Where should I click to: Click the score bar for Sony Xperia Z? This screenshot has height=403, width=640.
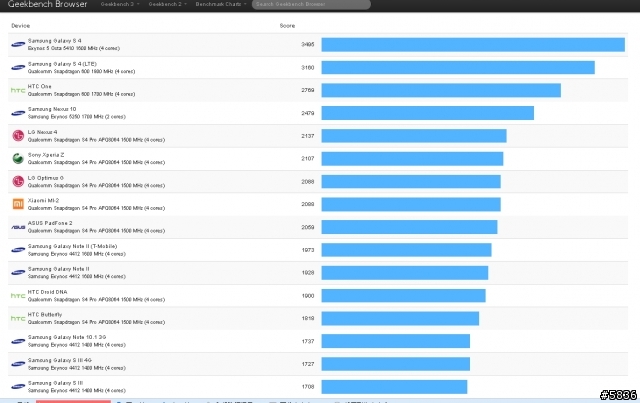(412, 158)
